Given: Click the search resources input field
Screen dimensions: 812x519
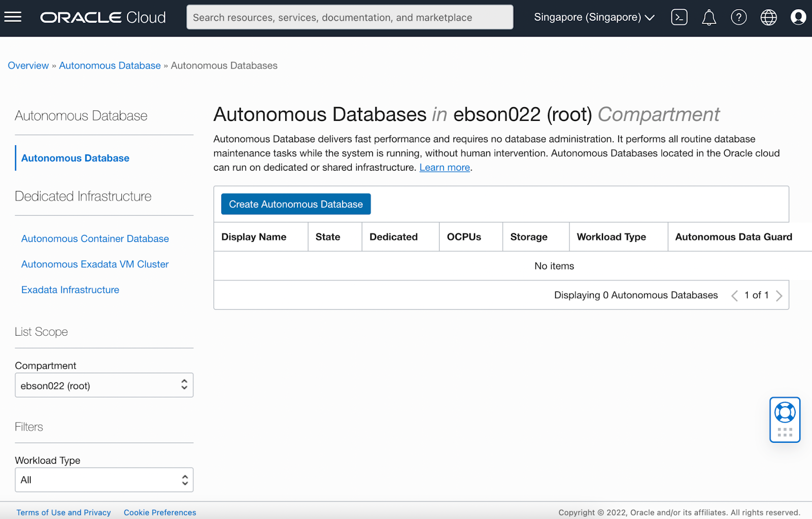Looking at the screenshot, I should 350,17.
